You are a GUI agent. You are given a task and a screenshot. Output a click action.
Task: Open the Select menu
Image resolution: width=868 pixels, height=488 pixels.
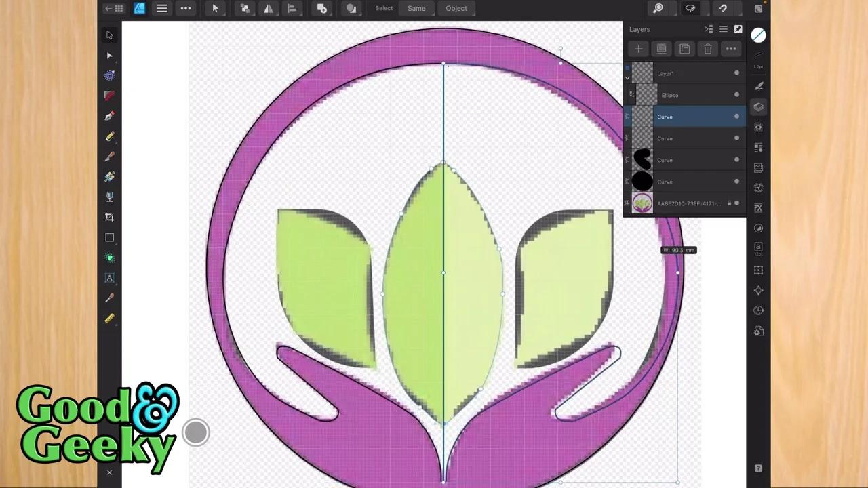tap(384, 8)
